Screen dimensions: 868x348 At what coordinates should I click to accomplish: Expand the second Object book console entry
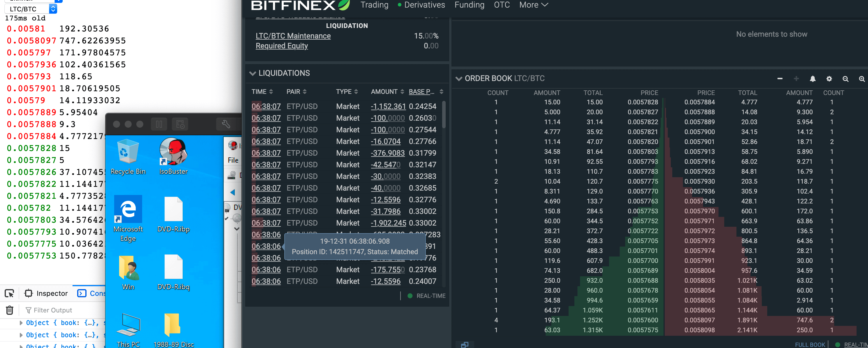coord(21,335)
